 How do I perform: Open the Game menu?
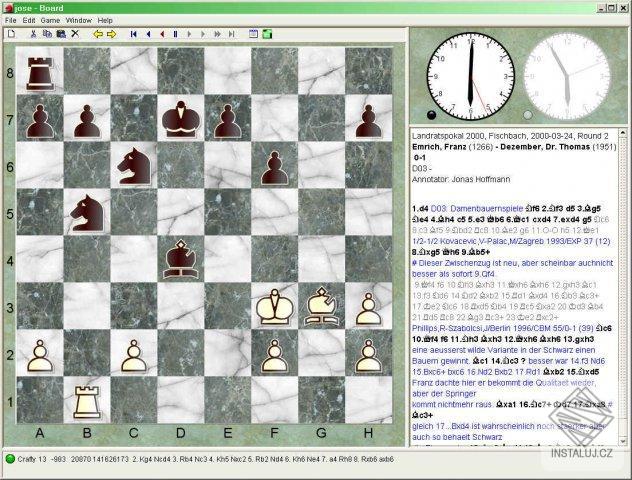point(50,20)
